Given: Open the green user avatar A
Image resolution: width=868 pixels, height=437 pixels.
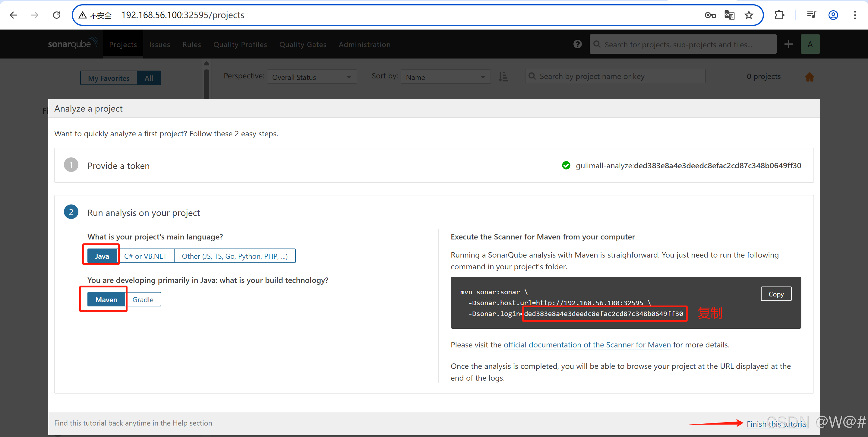Looking at the screenshot, I should (x=810, y=44).
